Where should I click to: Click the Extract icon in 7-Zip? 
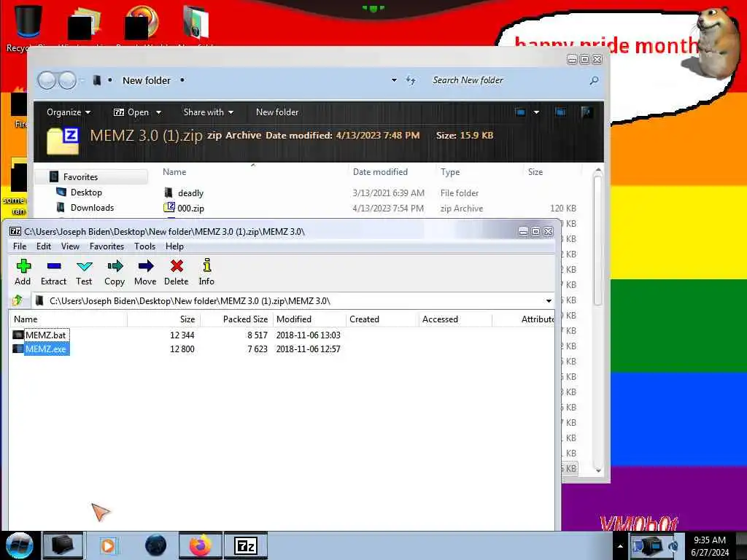click(x=53, y=272)
